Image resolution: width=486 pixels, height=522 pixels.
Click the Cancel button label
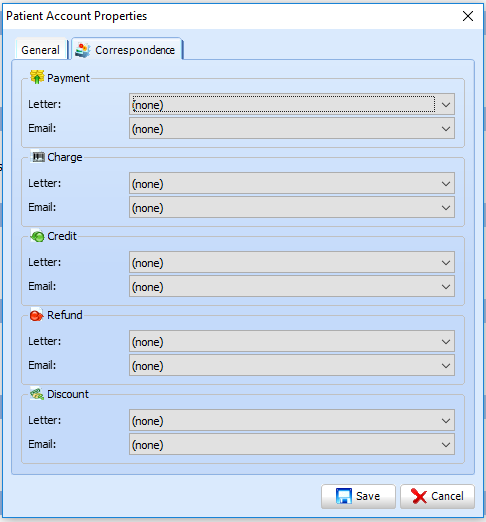(447, 496)
